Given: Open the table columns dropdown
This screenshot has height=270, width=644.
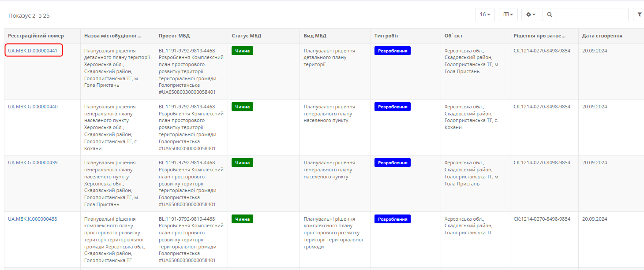Looking at the screenshot, I should click(x=508, y=15).
